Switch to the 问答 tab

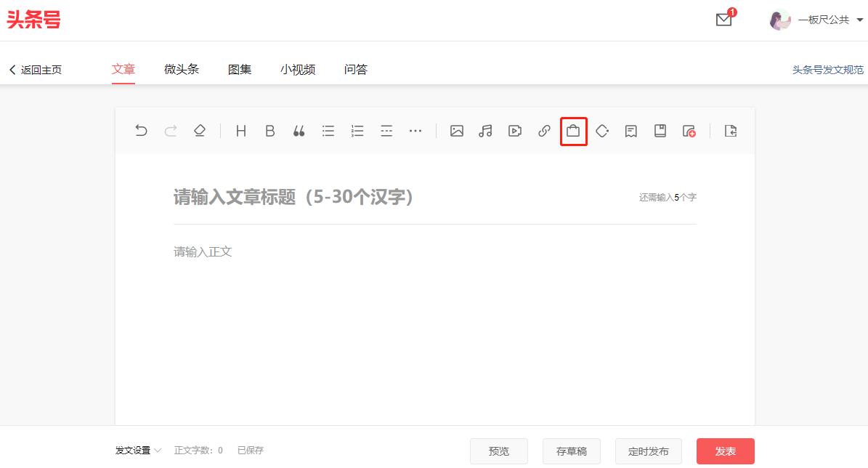[x=355, y=69]
